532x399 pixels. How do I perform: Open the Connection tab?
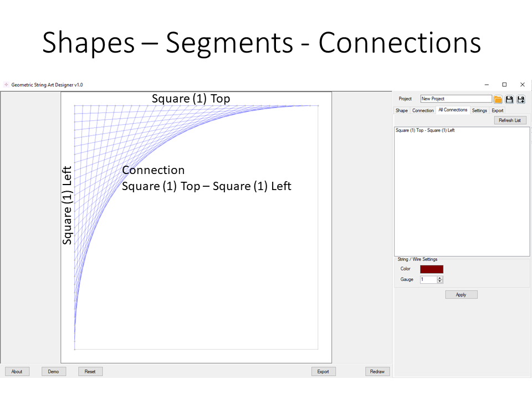423,110
